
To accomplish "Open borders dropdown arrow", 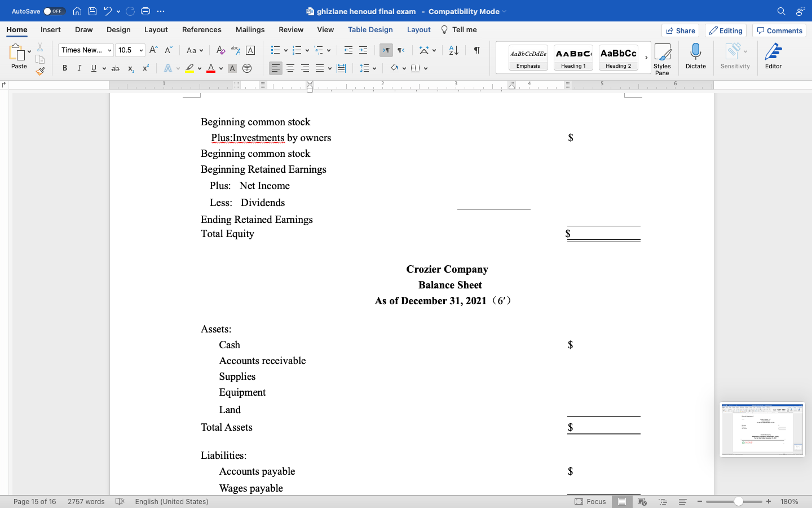I will [426, 68].
